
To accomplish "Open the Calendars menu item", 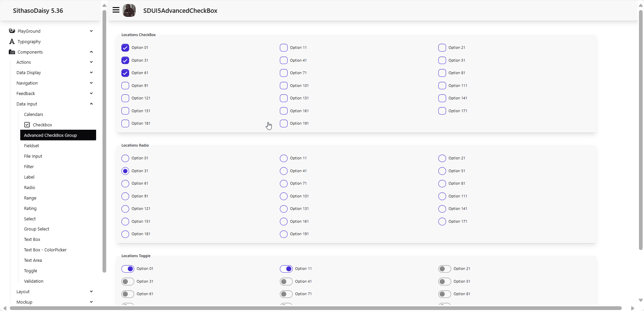I will pos(34,114).
